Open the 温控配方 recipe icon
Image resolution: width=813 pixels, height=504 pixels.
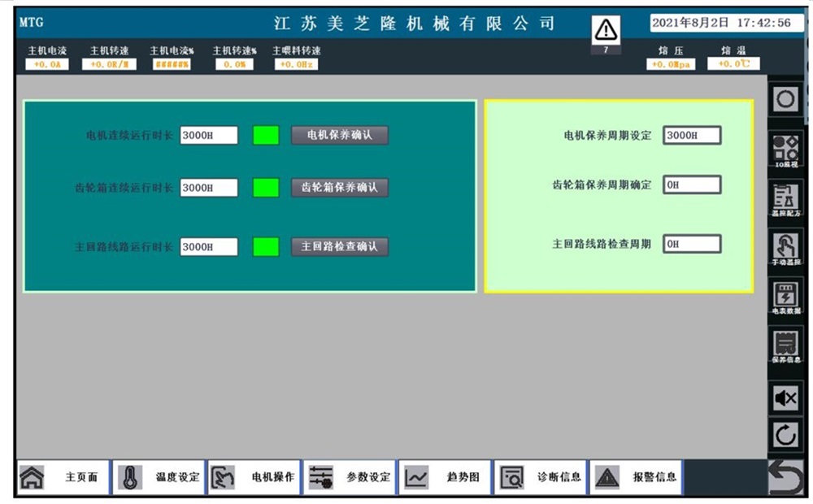(x=785, y=200)
